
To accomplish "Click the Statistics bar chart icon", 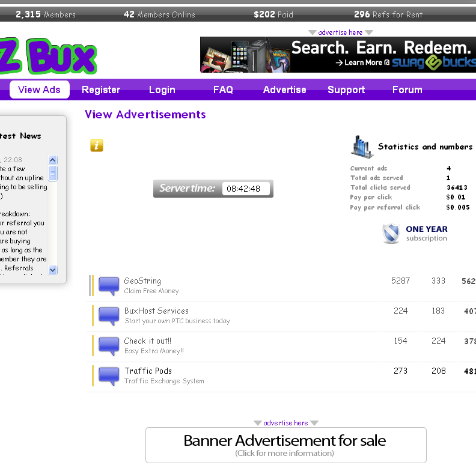I will click(x=362, y=147).
